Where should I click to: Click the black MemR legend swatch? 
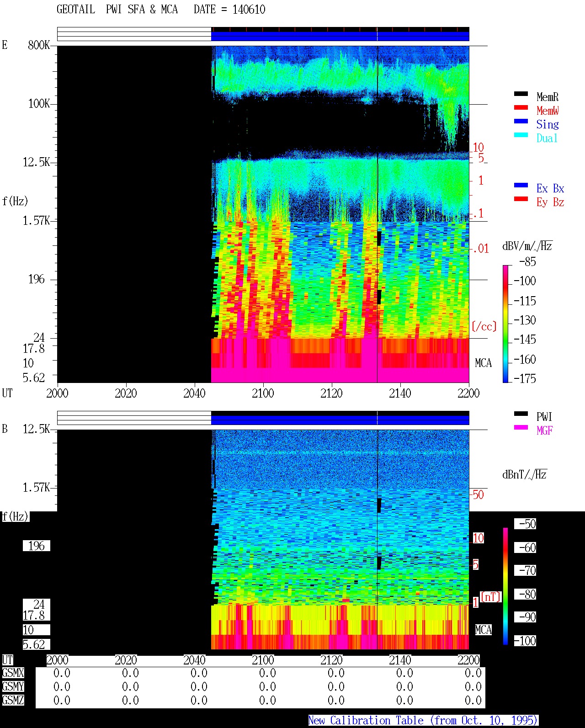tap(521, 94)
